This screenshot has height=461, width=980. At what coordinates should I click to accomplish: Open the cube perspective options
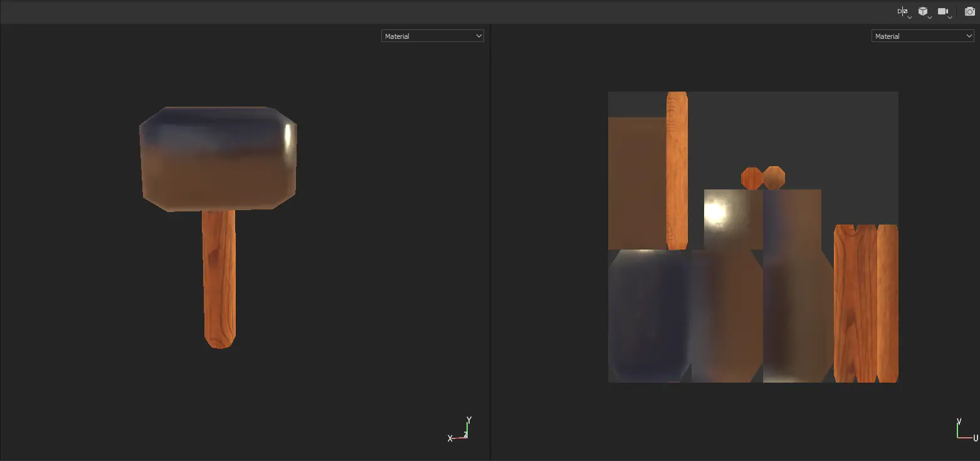(924, 12)
